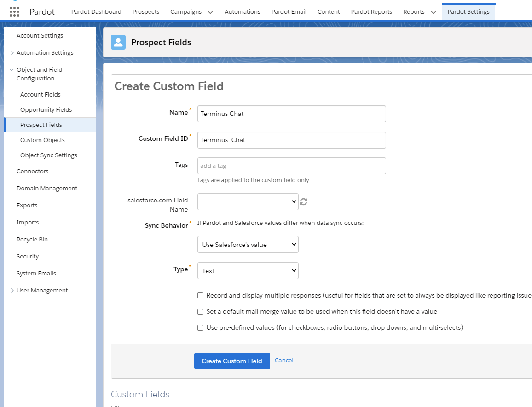Viewport: 532px width, 407px height.
Task: Collapse Object and Field Configuration section
Action: 12,69
